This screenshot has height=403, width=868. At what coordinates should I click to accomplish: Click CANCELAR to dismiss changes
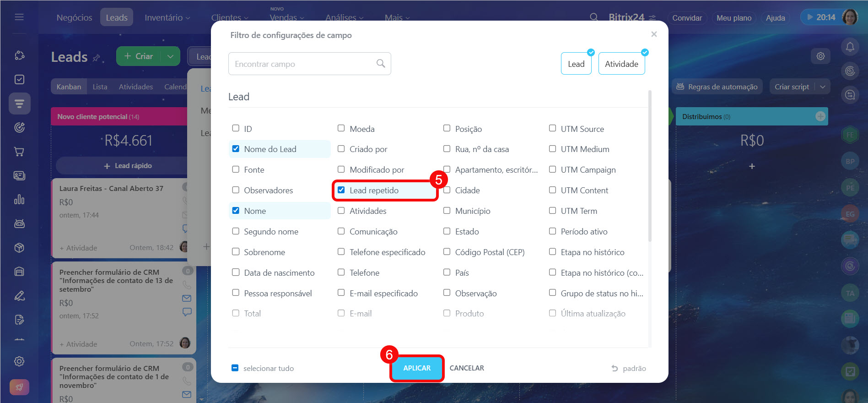(x=466, y=368)
